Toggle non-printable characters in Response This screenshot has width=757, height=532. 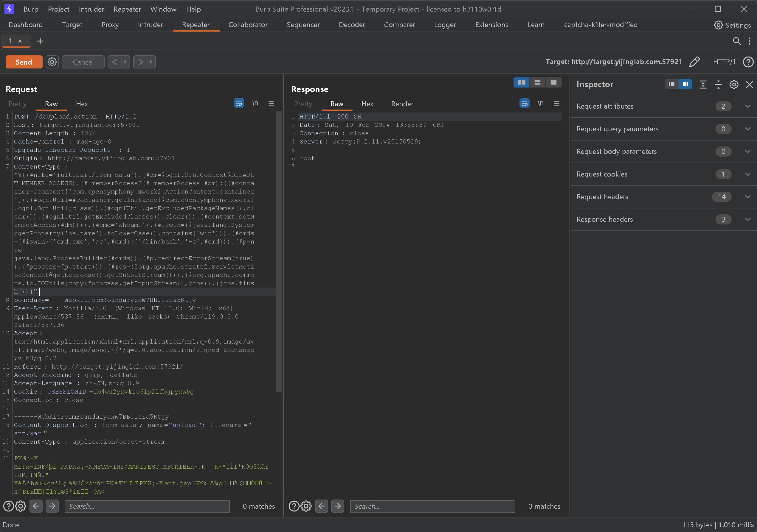541,103
